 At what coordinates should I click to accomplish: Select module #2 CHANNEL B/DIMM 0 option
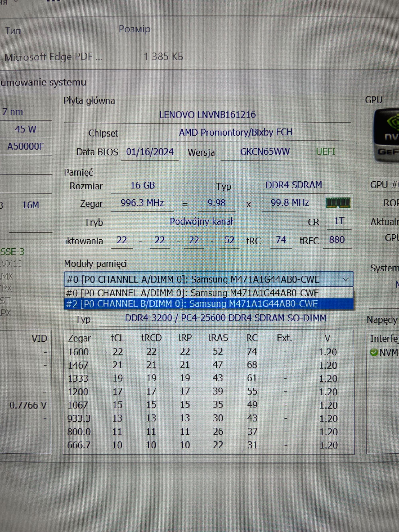point(208,304)
